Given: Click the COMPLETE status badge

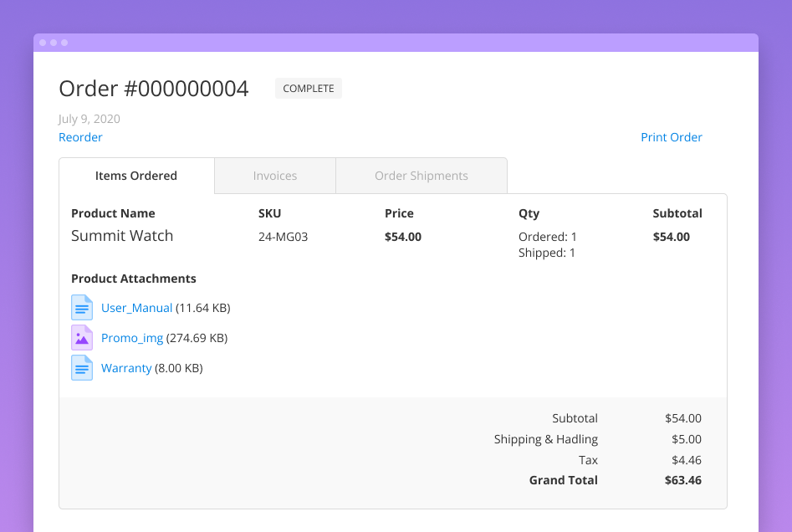Looking at the screenshot, I should (x=308, y=88).
